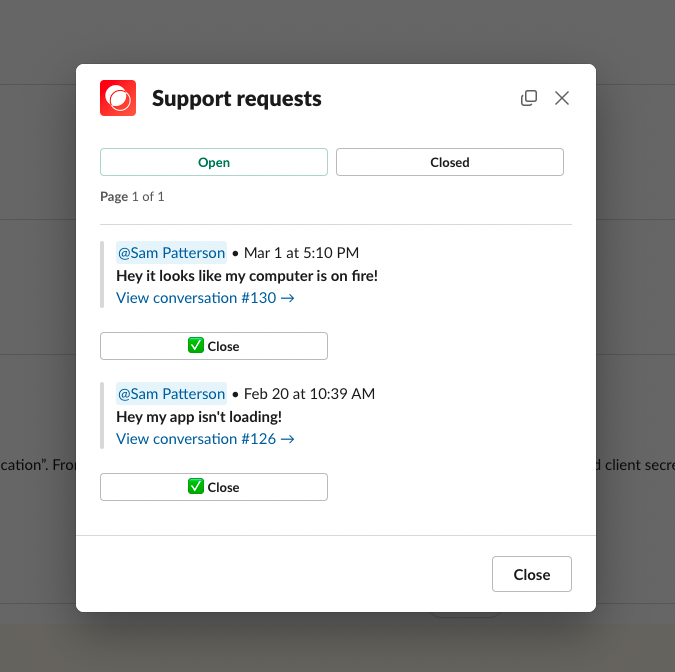Close the computer on fire request
The height and width of the screenshot is (672, 675).
[214, 346]
